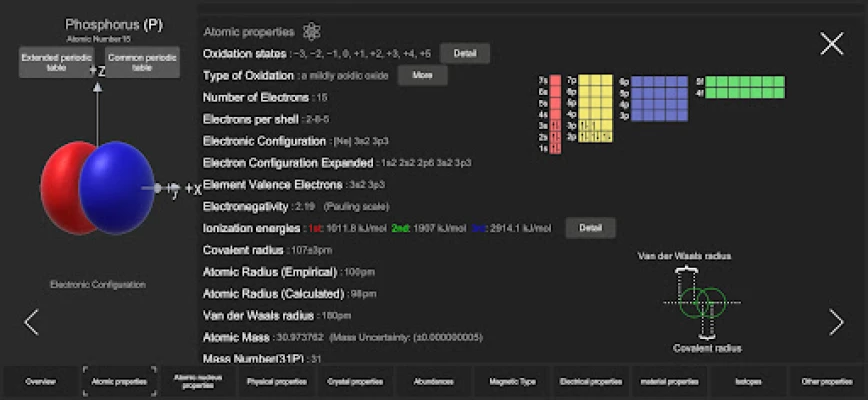Screen dimensions: 868x400
Task: Expand Type of Oxidation with More button
Action: click(x=422, y=75)
